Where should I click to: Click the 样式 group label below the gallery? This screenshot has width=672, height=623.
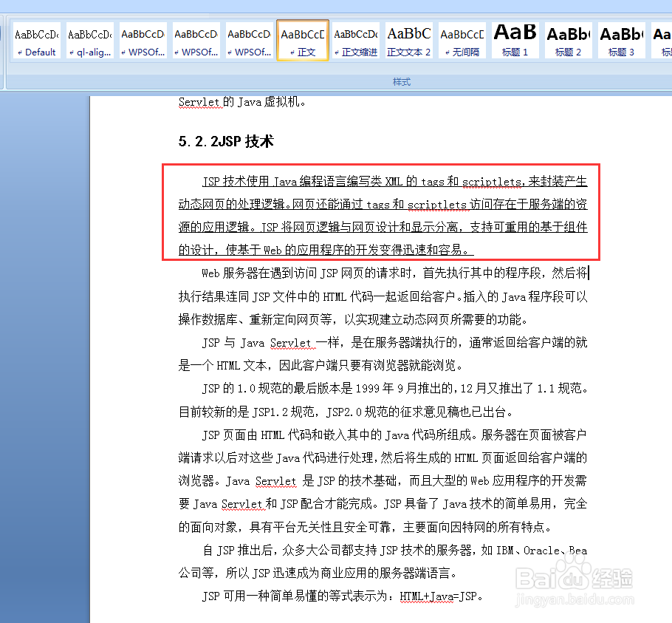[401, 83]
